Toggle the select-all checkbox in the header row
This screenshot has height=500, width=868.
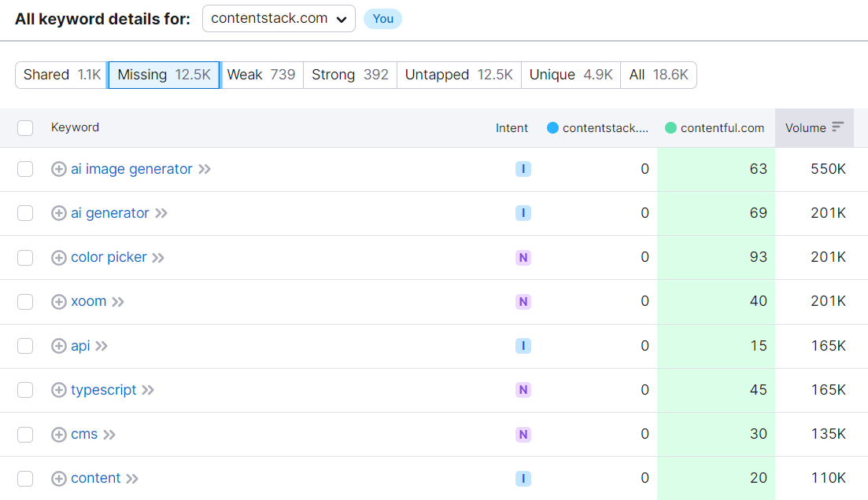click(25, 128)
